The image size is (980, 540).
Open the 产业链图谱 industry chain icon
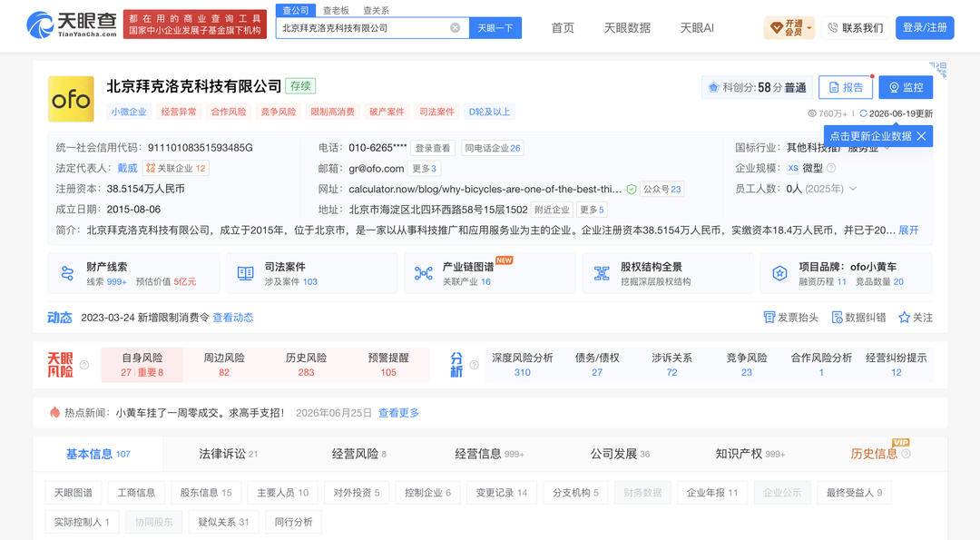tap(423, 273)
